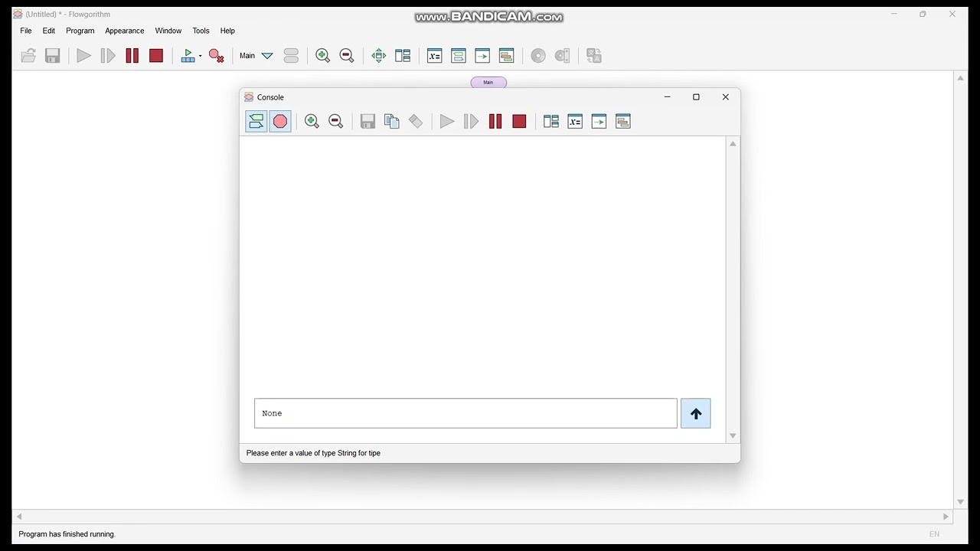The height and width of the screenshot is (551, 980).
Task: Click the function manager icon in main toolbar
Action: click(x=291, y=55)
